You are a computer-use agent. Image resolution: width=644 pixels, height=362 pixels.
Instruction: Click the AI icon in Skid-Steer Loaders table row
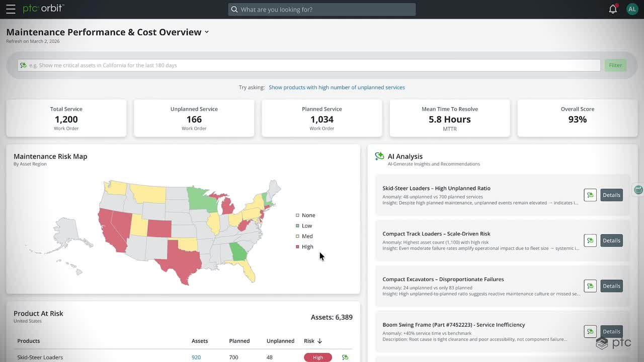pos(345,357)
